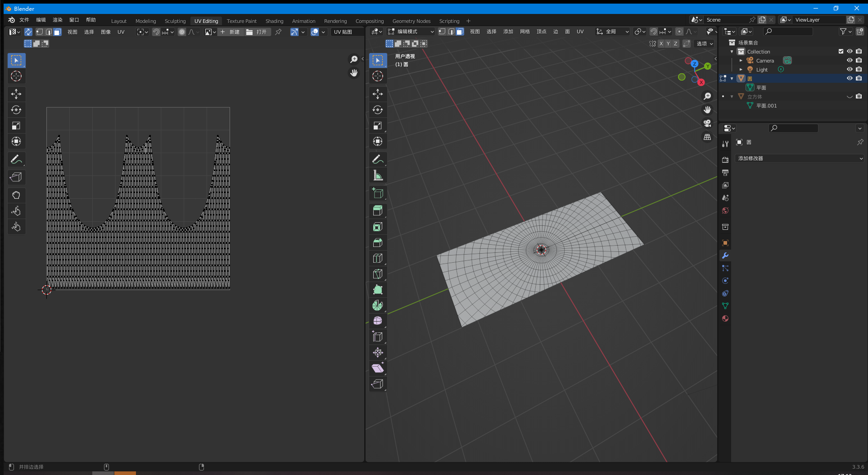
Task: Select the Inset Faces tool
Action: coord(378,227)
